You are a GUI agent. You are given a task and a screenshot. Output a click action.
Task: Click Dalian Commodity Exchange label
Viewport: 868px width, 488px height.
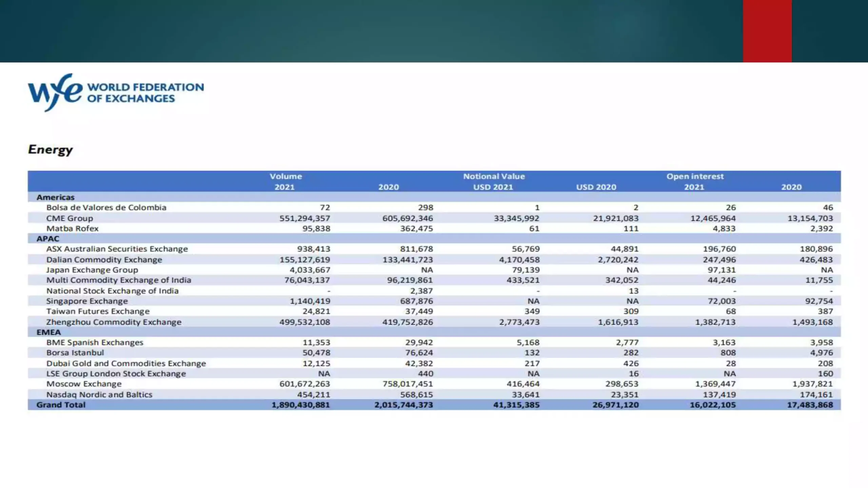[104, 260]
